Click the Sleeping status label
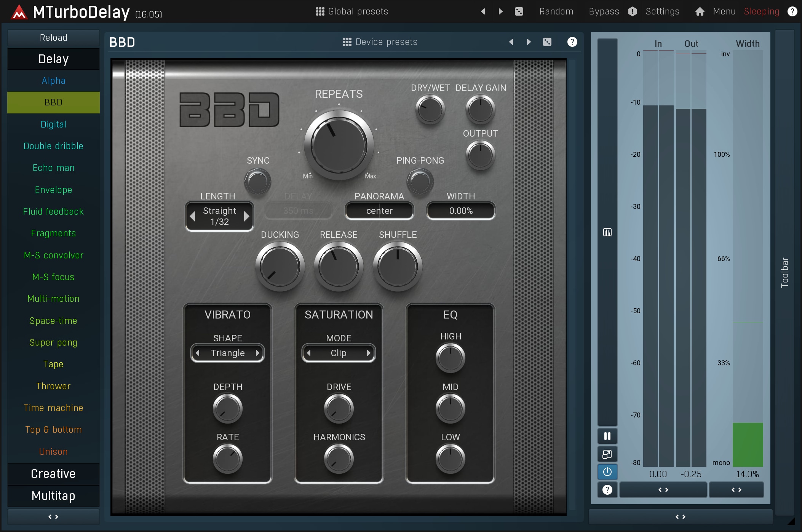This screenshot has width=802, height=532. click(762, 11)
